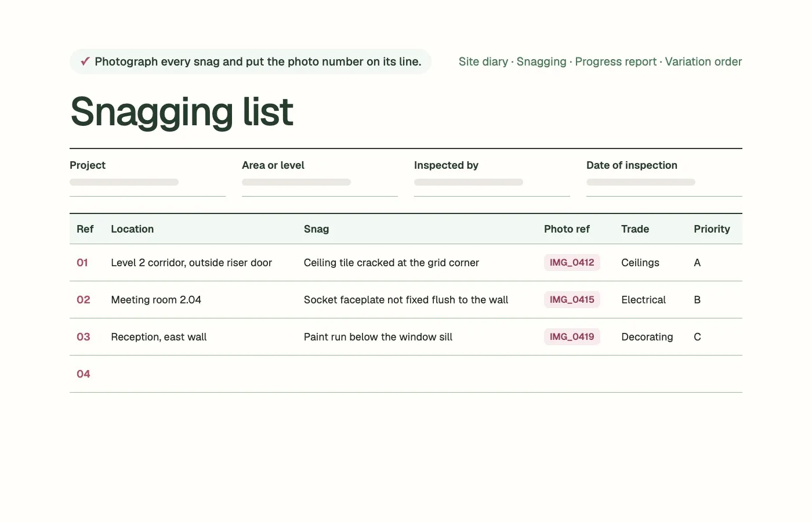Open the Variation order template link

click(x=704, y=61)
